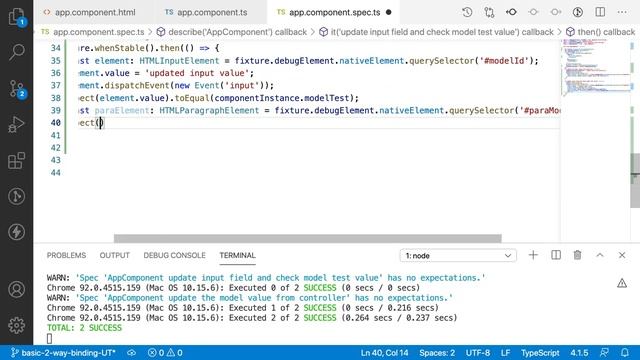Click the compare changes icon in editor toolbar
The image size is (640, 360).
tap(489, 12)
